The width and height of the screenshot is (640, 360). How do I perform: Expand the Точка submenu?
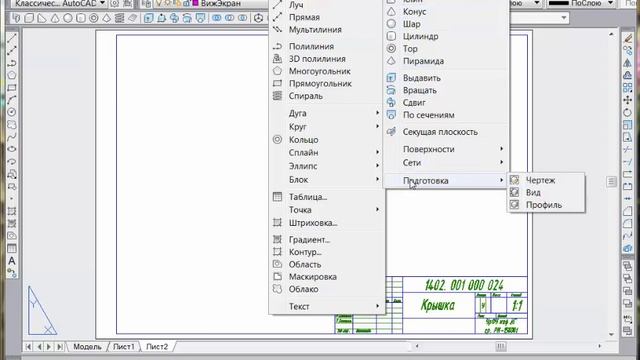[327, 209]
